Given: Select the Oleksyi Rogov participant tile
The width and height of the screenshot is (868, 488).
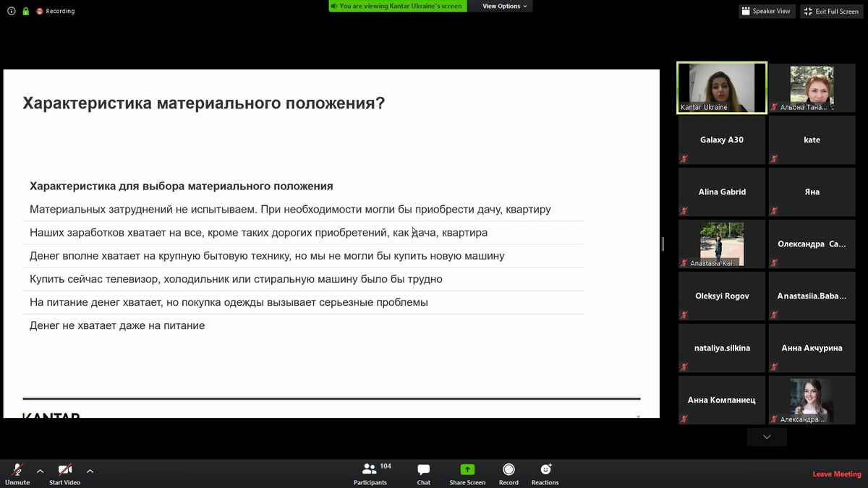Looking at the screenshot, I should point(721,296).
